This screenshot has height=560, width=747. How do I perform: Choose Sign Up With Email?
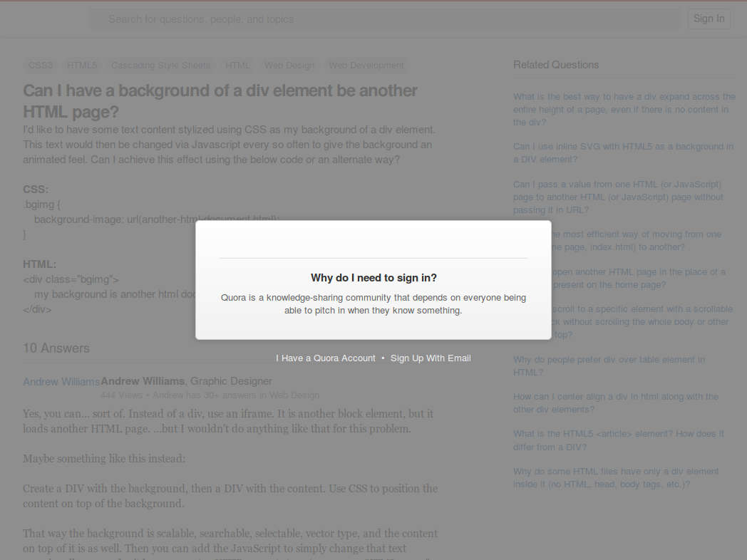click(x=431, y=358)
